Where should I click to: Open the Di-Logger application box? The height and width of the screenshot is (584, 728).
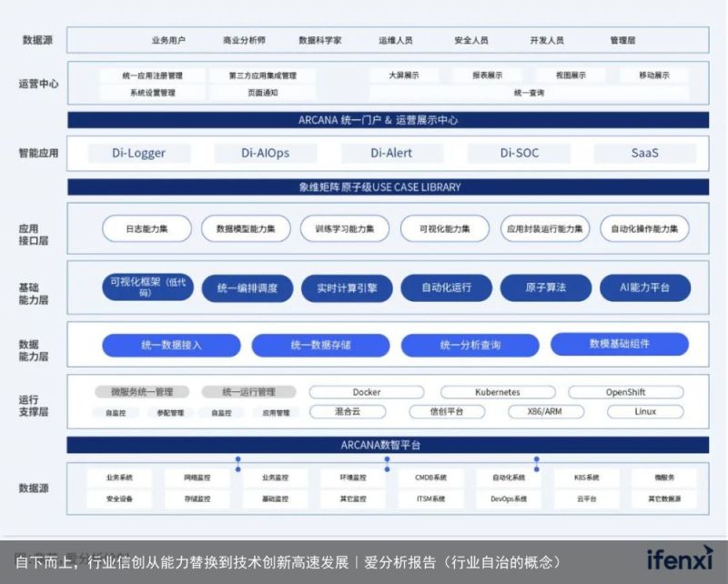coord(139,153)
